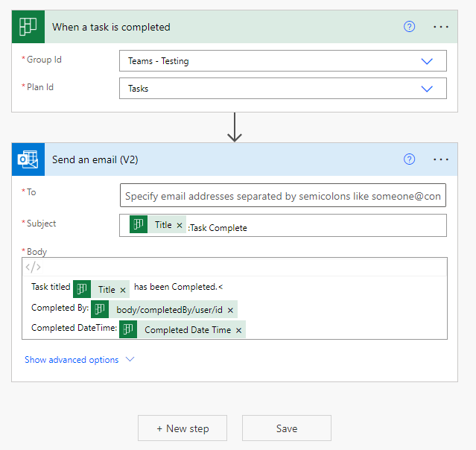Click Planner icon of Subject Title token
This screenshot has height=450, width=476.
tap(139, 224)
